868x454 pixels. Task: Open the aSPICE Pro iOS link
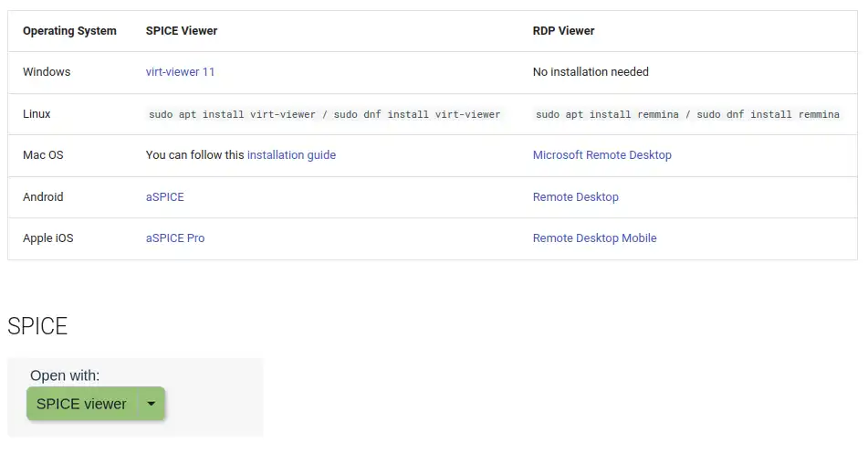[175, 238]
